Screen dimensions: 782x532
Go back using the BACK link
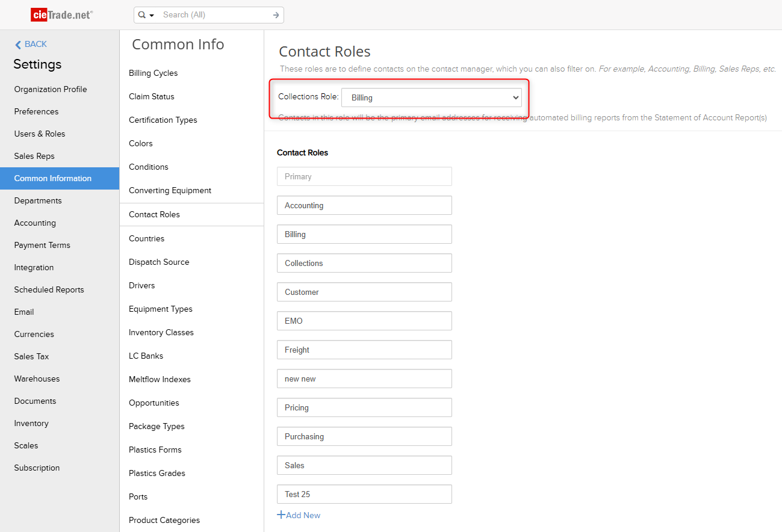coord(31,44)
